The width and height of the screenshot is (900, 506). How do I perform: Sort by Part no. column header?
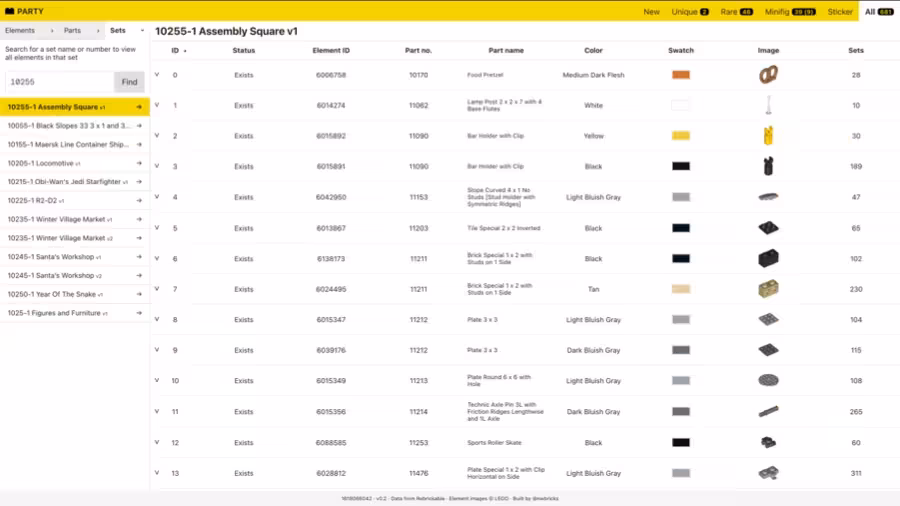point(418,50)
